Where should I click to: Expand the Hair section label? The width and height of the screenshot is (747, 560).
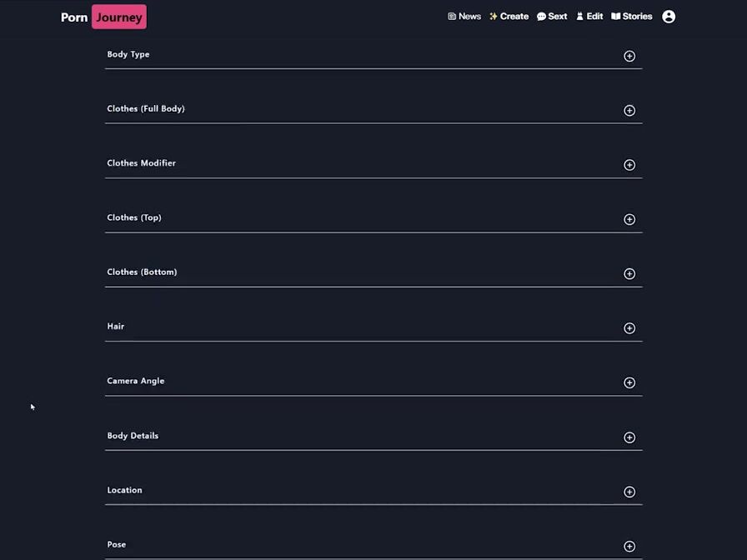116,327
